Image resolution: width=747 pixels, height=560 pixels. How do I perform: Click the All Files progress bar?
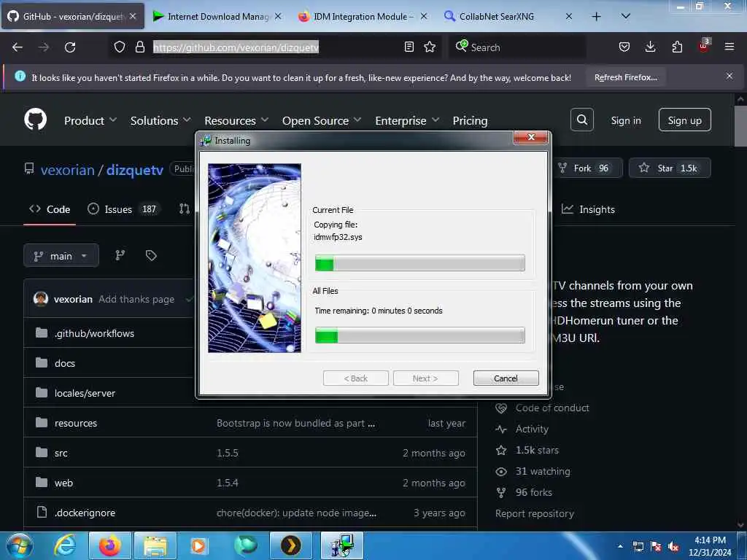[x=419, y=335]
